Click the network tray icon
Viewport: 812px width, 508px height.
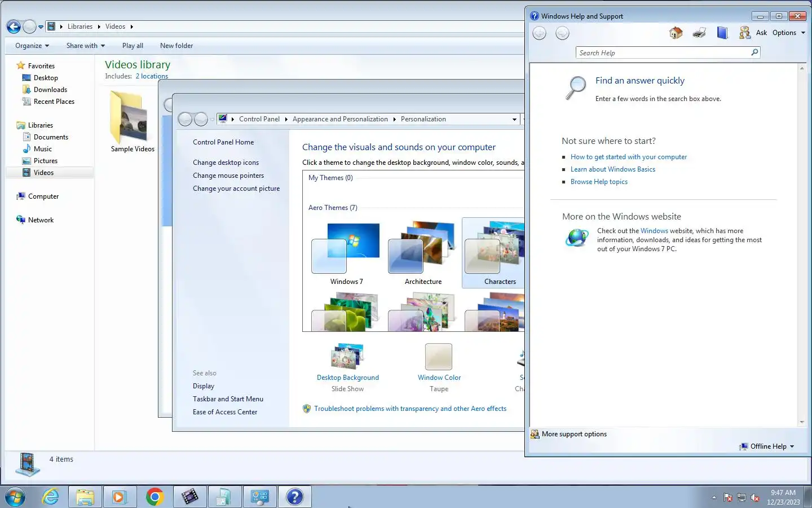[x=742, y=498]
